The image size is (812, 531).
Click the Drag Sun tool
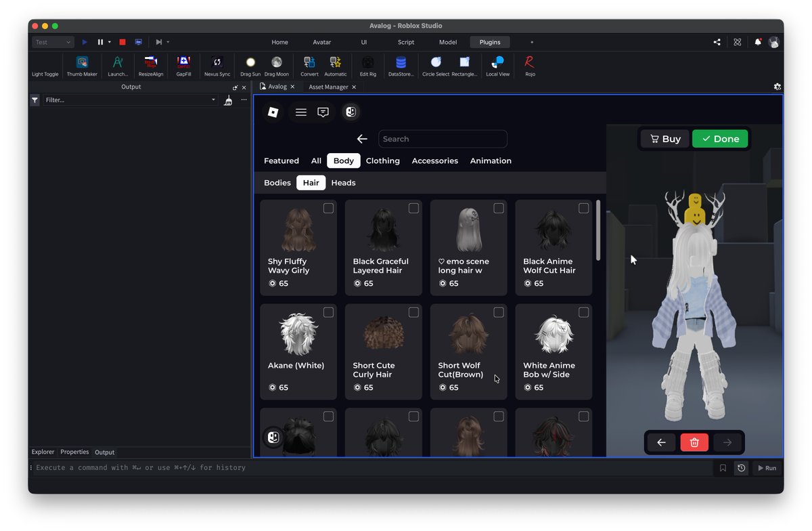[x=250, y=66]
